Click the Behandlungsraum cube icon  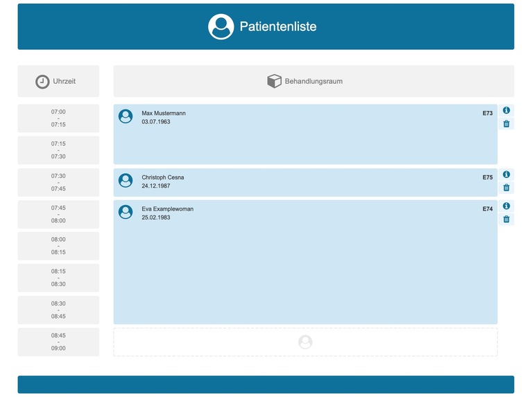click(274, 81)
